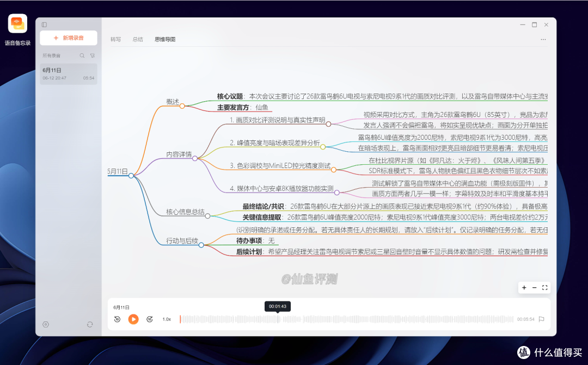
Task: Open the recordings filter icon
Action: (x=92, y=55)
